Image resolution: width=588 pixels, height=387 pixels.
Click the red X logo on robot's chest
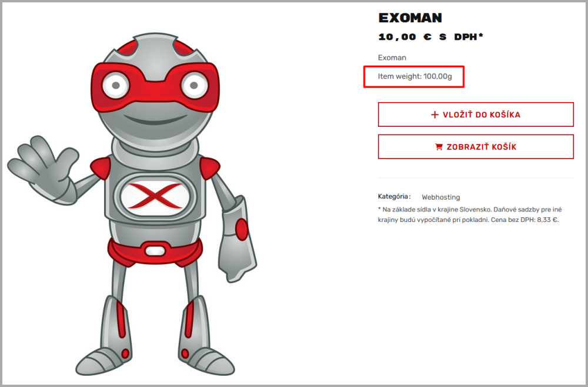pos(155,196)
